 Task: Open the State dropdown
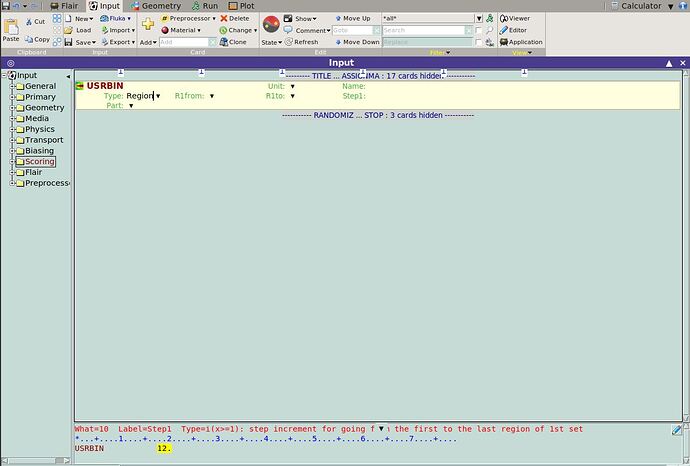click(x=272, y=43)
